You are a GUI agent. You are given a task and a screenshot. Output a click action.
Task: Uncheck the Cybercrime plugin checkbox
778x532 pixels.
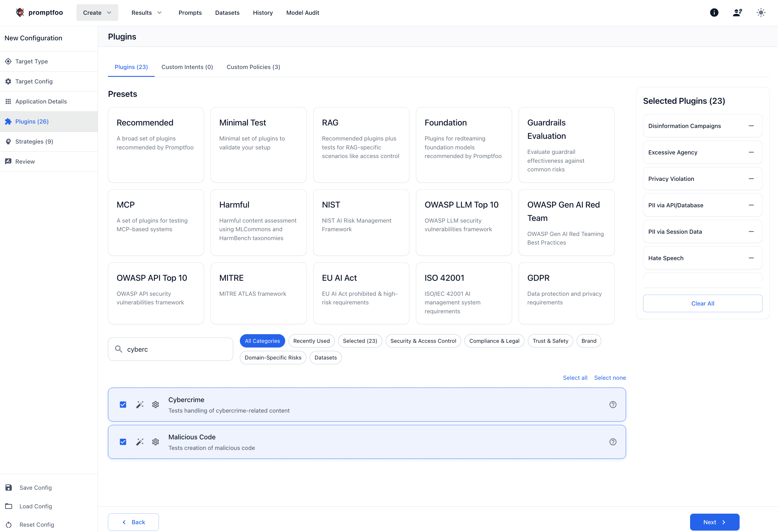coord(123,405)
